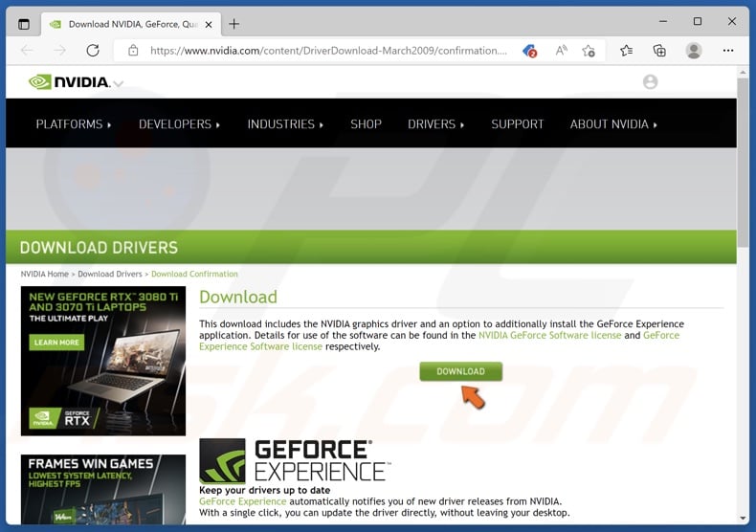Open NVIDIA account login icon

coord(650,82)
